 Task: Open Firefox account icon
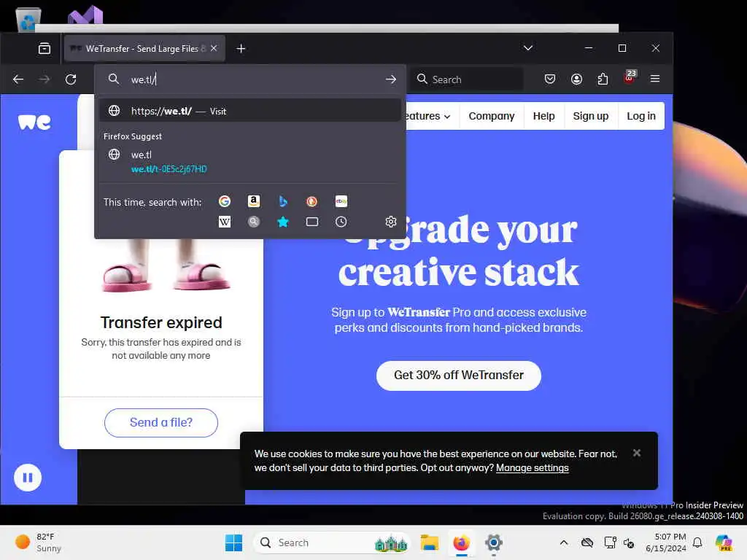[x=576, y=79]
